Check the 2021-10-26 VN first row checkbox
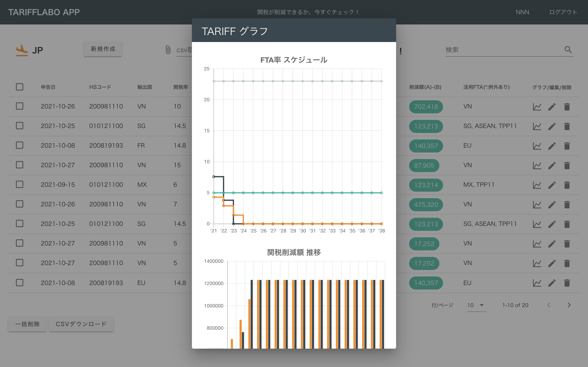588x367 pixels. pyautogui.click(x=20, y=106)
